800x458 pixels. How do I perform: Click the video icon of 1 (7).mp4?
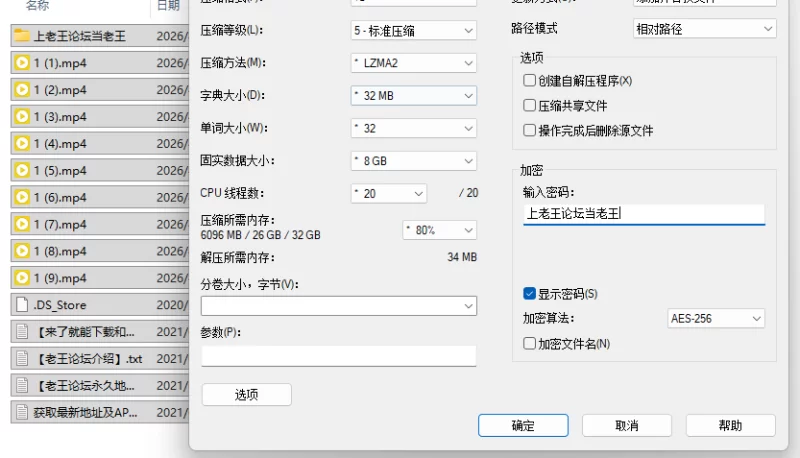coord(22,224)
